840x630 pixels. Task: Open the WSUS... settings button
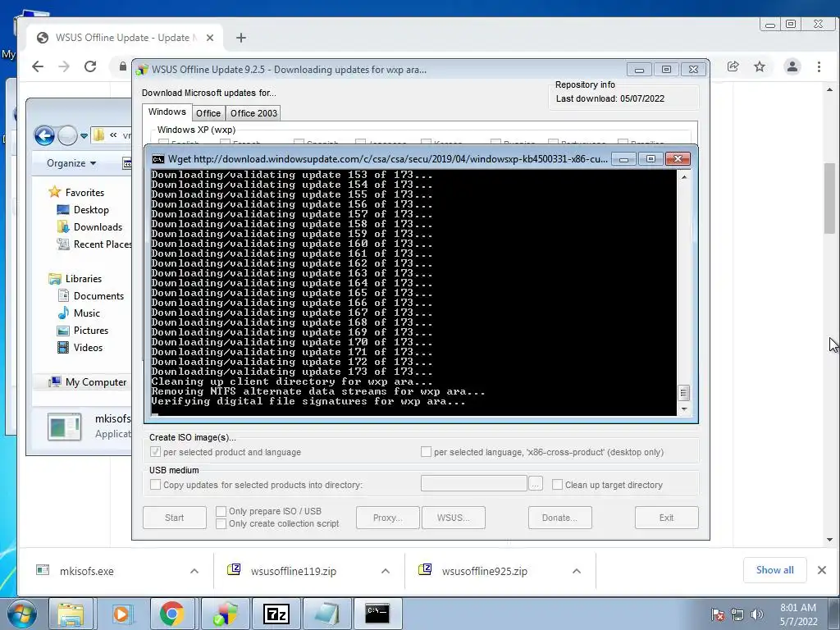(453, 518)
